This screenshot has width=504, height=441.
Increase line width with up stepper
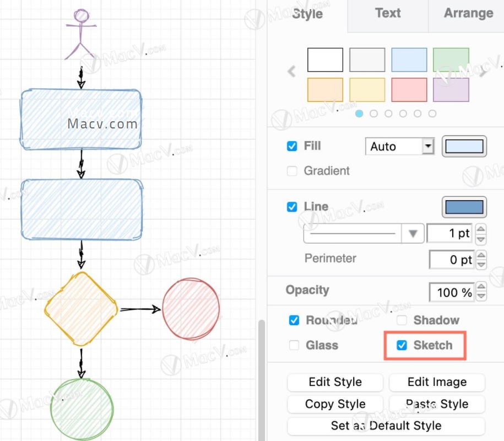click(x=481, y=229)
